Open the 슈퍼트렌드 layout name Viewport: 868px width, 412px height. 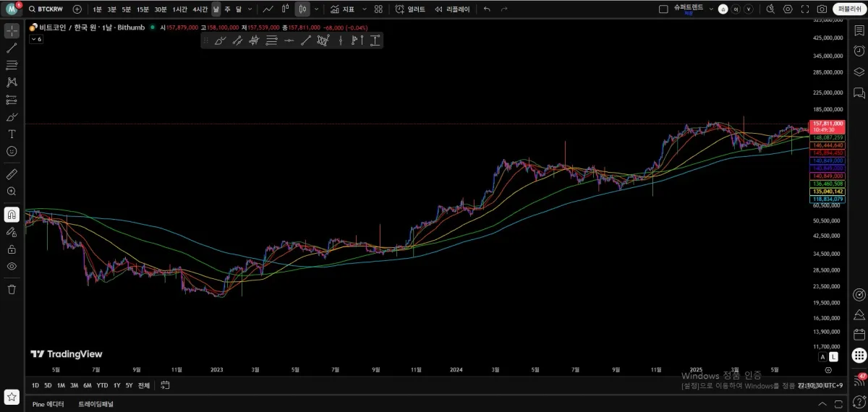click(689, 7)
